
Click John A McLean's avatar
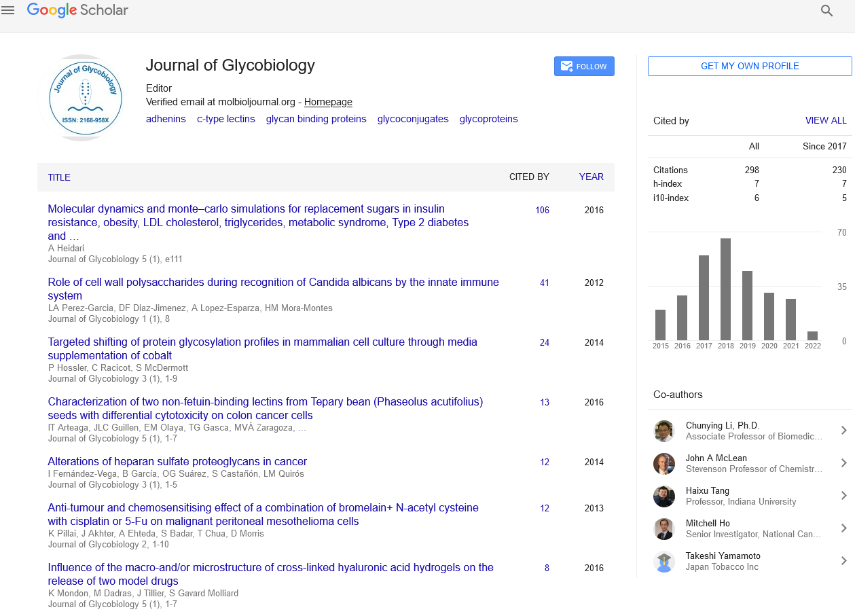[x=663, y=464]
